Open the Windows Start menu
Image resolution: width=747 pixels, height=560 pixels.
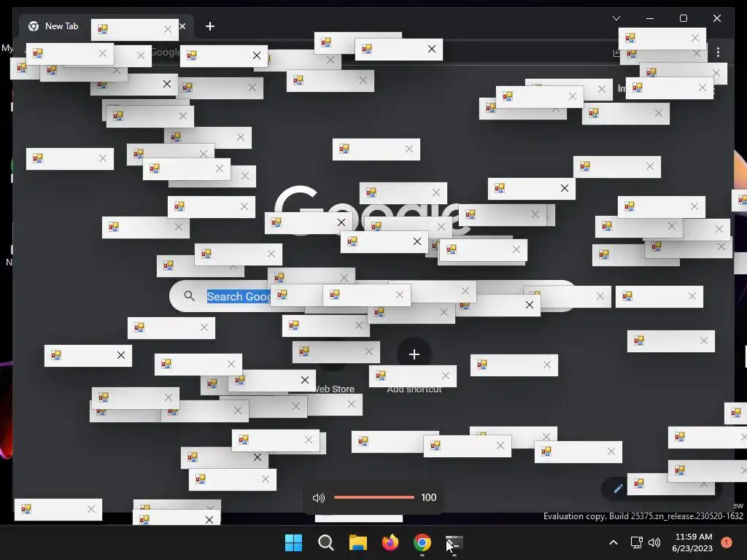[293, 542]
